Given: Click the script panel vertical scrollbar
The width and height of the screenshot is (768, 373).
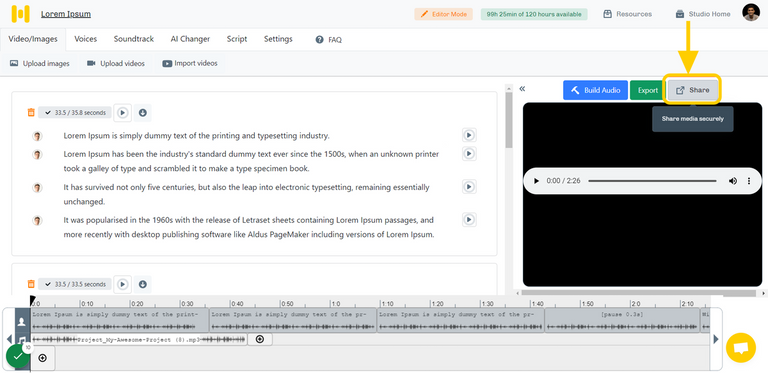Looking at the screenshot, I should (x=509, y=120).
